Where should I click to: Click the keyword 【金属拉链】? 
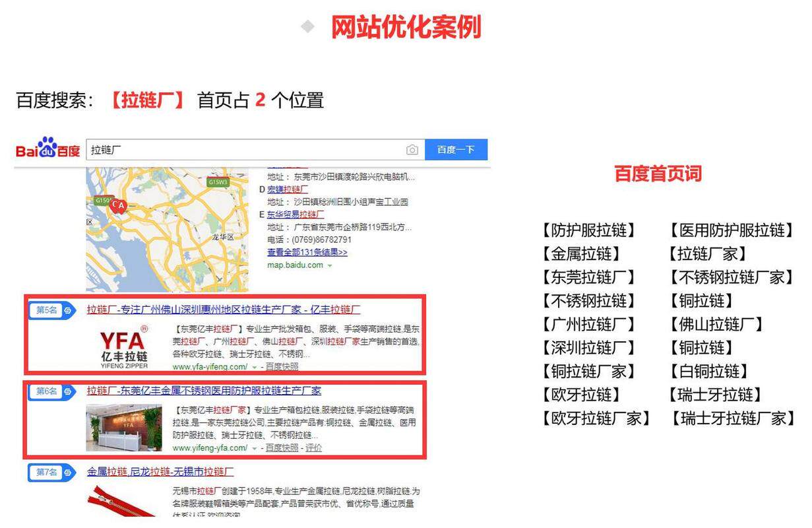pos(581,253)
